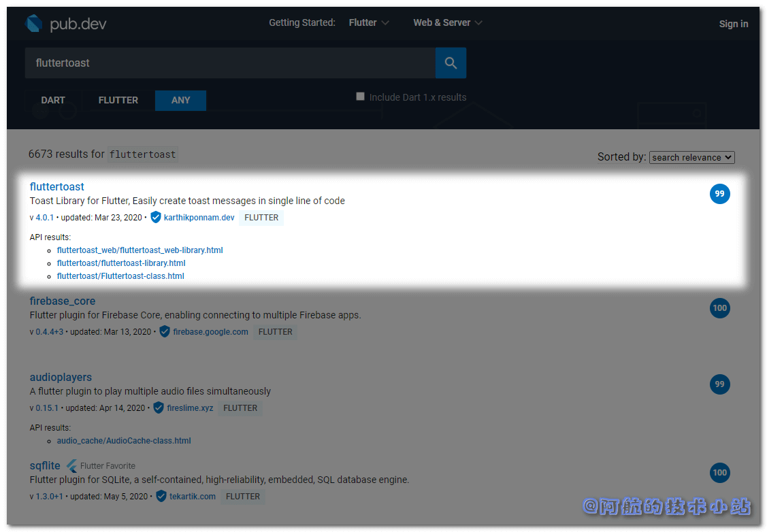The height and width of the screenshot is (532, 767).
Task: Click the 100 score badge for firebase_core
Action: click(x=719, y=308)
